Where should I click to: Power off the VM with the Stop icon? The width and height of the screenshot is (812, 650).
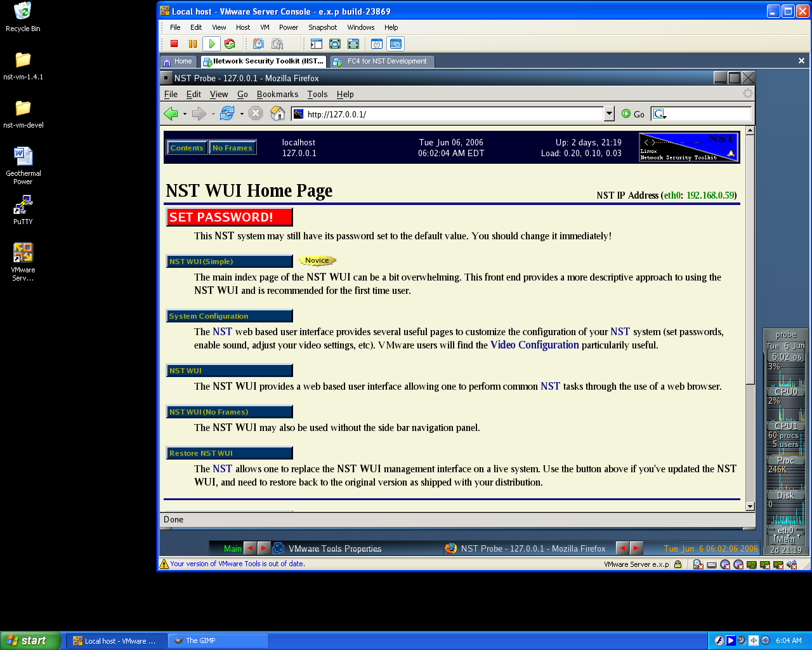174,43
